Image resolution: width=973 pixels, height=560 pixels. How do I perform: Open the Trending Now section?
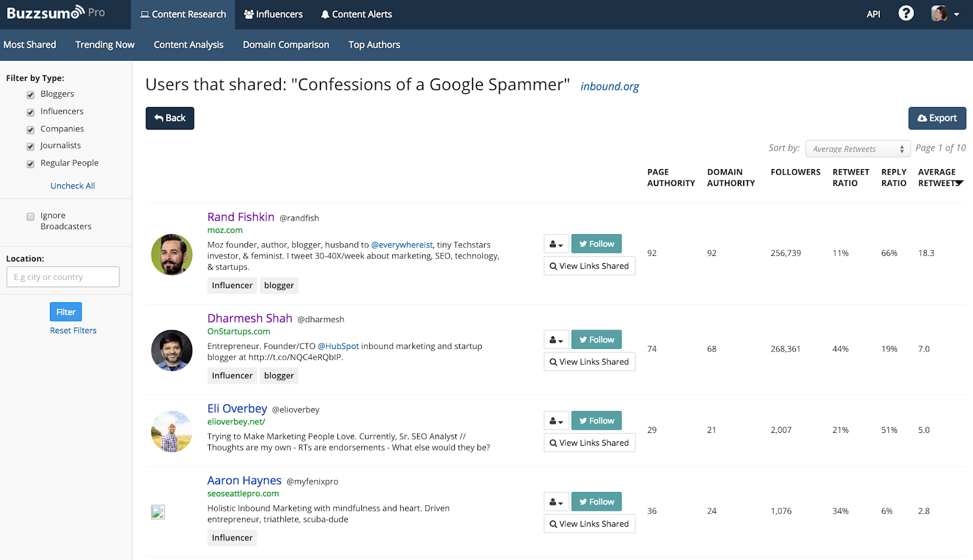click(105, 45)
